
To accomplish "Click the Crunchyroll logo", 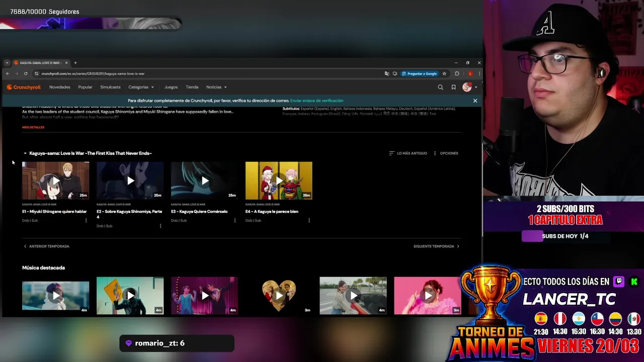I will (24, 87).
